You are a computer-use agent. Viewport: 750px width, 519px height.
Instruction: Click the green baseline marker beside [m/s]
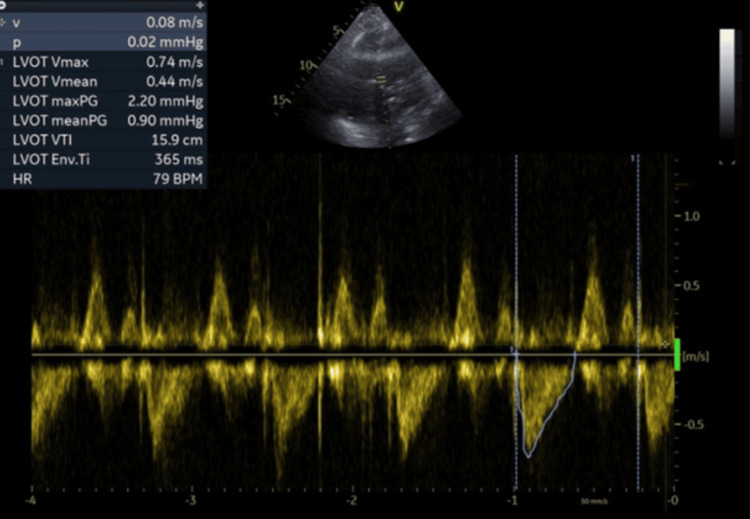click(677, 354)
